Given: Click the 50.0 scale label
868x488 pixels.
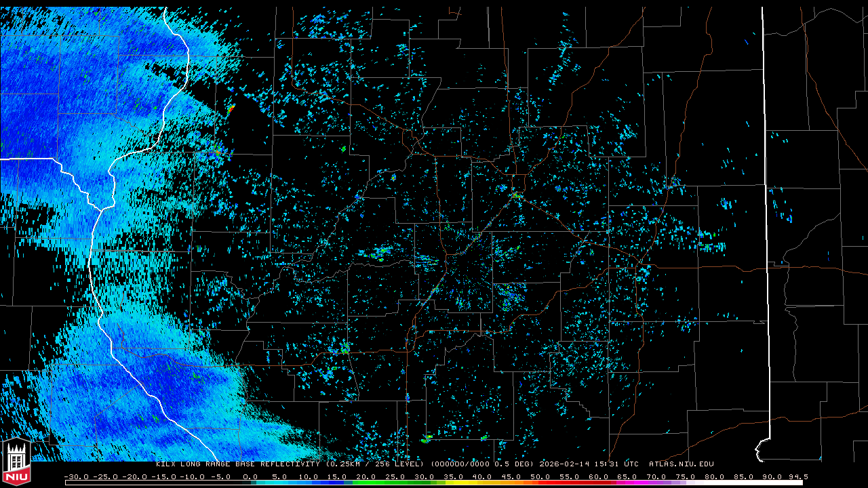Looking at the screenshot, I should tap(540, 476).
